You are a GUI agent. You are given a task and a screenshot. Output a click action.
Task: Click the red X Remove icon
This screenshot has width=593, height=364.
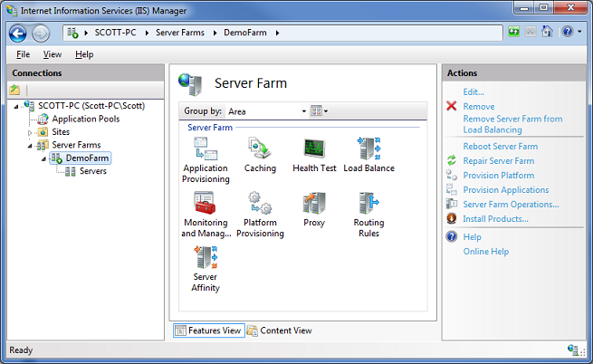point(452,106)
